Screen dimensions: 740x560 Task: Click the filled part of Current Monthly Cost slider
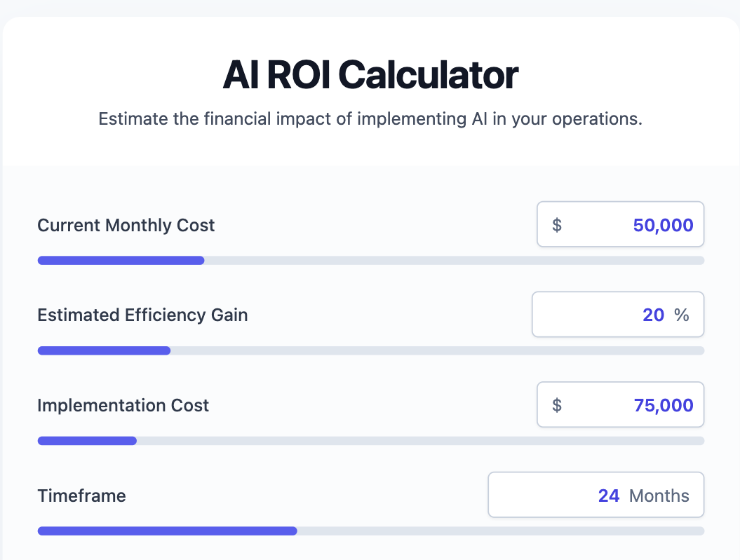tap(121, 261)
